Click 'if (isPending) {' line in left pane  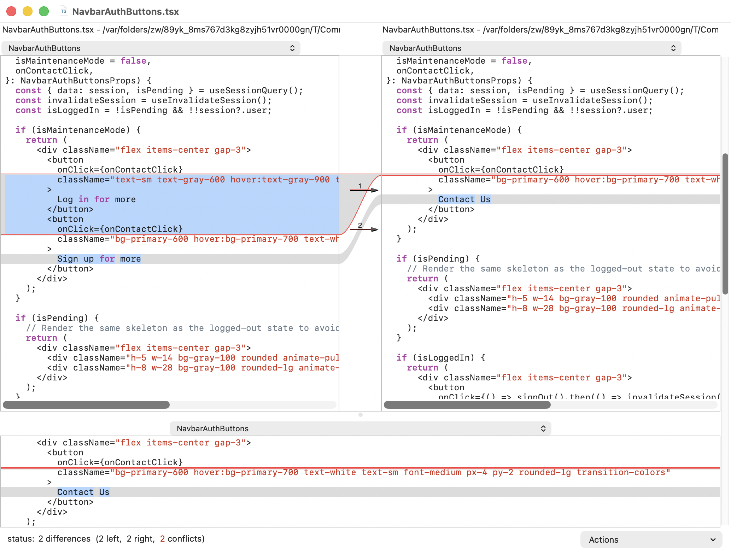pos(57,318)
